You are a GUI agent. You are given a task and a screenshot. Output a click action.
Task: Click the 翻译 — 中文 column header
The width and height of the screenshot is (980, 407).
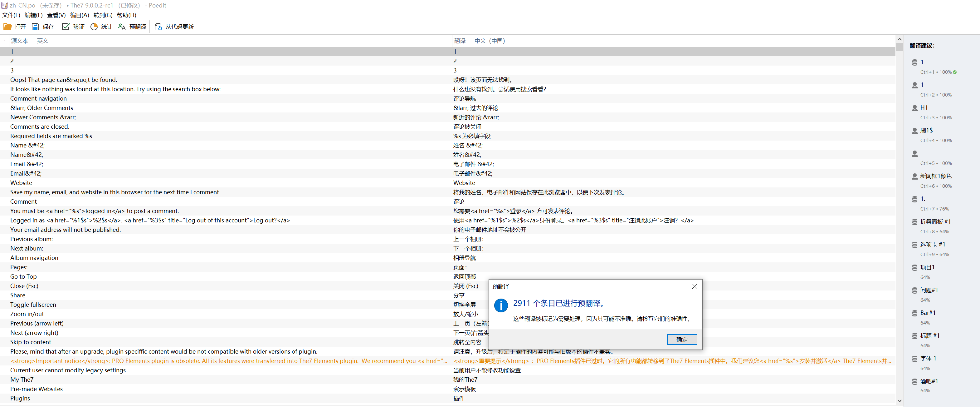(x=479, y=41)
